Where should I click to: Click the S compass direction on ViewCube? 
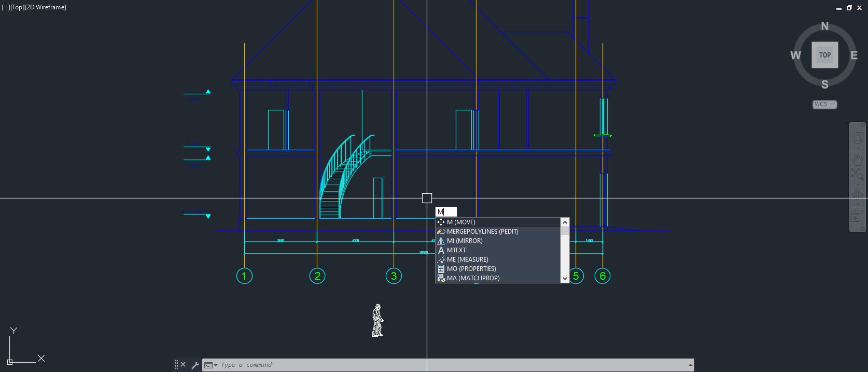825,84
